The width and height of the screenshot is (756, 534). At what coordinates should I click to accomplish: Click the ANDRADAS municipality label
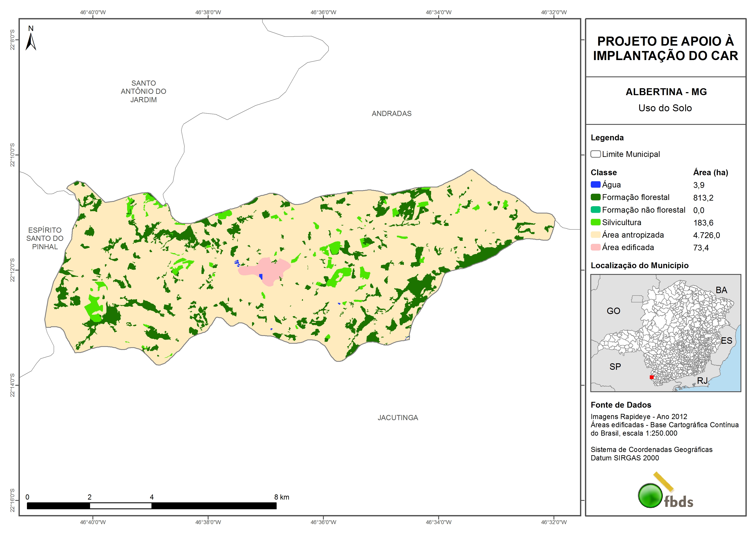pyautogui.click(x=391, y=113)
